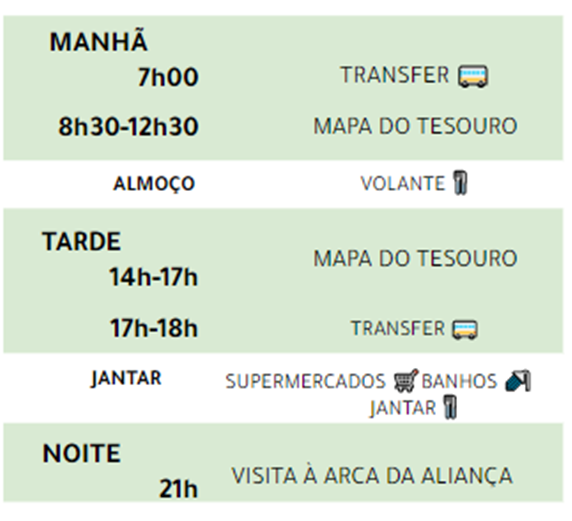Select the NOITE section heading
The height and width of the screenshot is (521, 572).
[81, 453]
